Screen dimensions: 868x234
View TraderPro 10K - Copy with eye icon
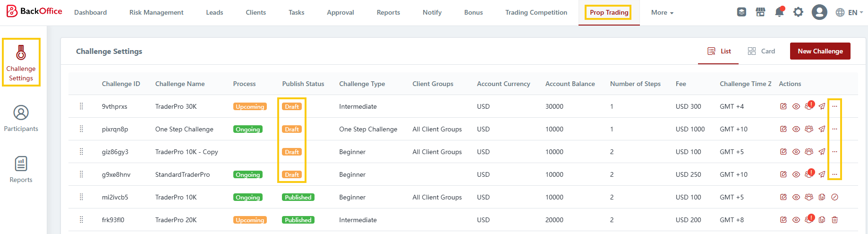pyautogui.click(x=796, y=152)
